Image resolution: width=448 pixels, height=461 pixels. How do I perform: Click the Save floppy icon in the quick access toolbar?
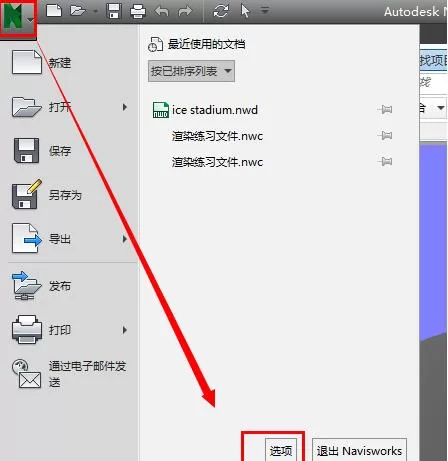click(x=114, y=11)
